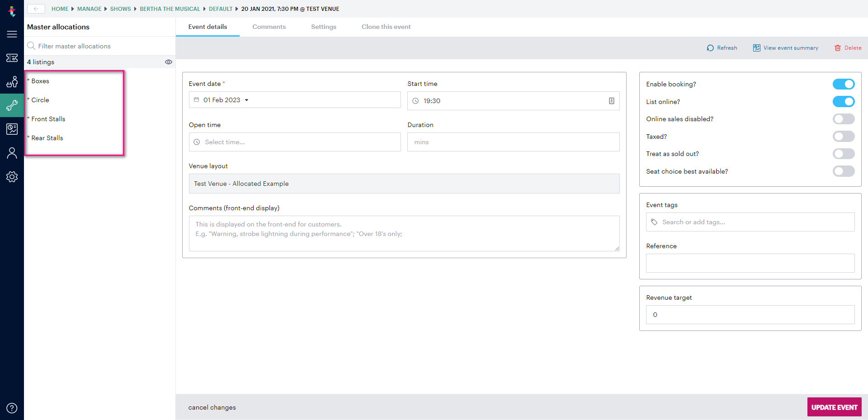The height and width of the screenshot is (420, 868).
Task: Click the wrench manage icon
Action: point(12,105)
